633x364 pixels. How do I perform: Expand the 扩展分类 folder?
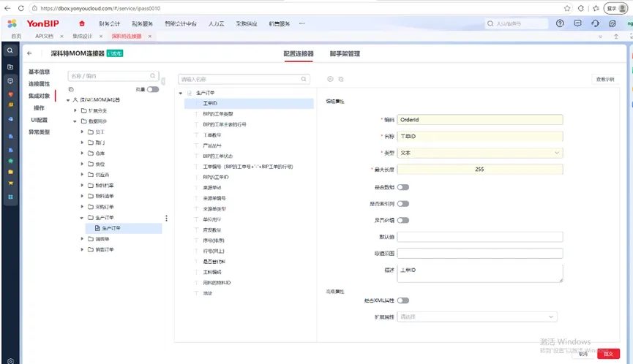[x=75, y=110]
